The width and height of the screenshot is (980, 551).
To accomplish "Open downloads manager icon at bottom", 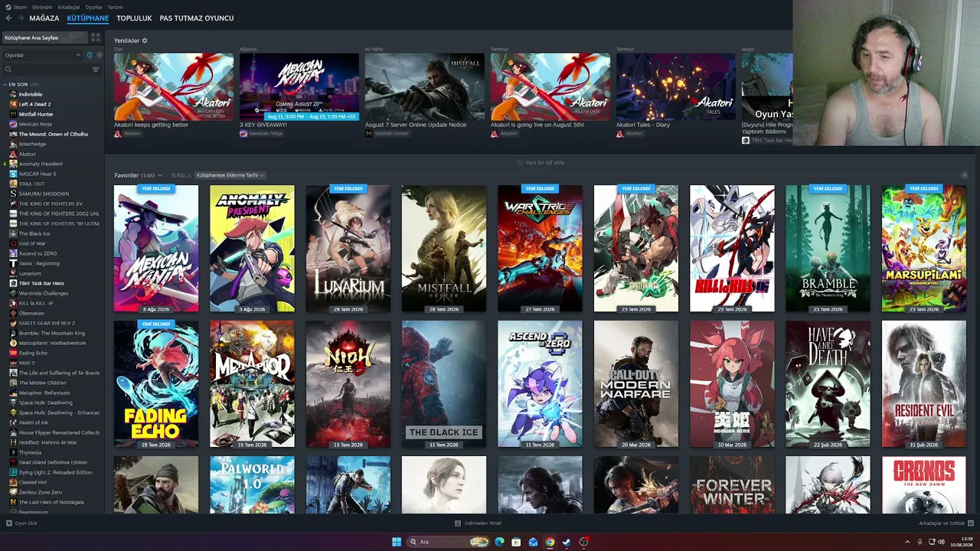I will [458, 523].
